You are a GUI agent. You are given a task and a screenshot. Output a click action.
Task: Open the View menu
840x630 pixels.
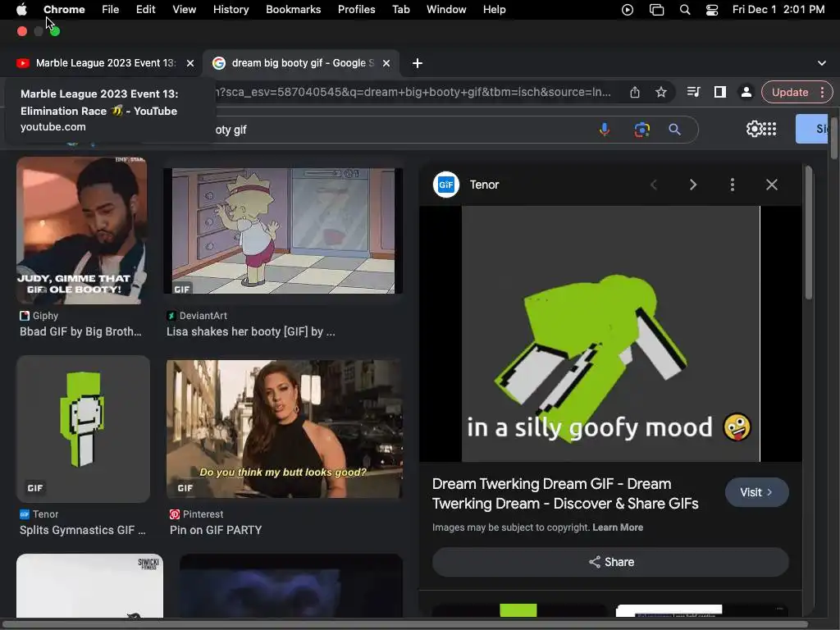click(184, 9)
